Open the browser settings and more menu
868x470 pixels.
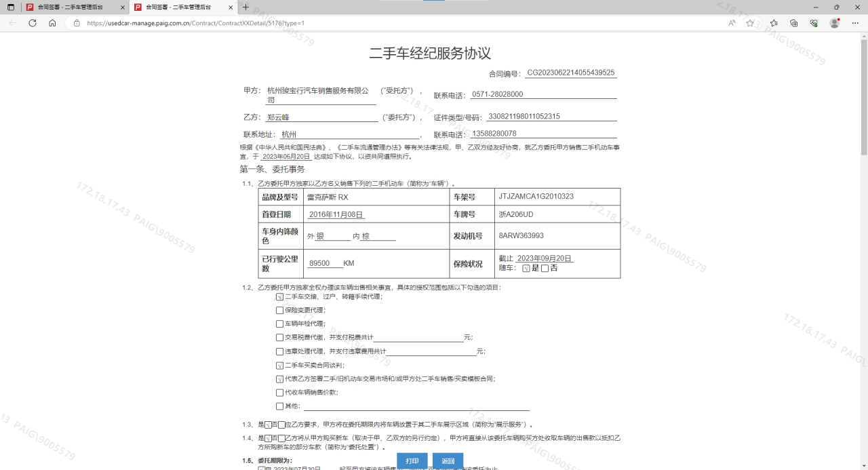(854, 22)
